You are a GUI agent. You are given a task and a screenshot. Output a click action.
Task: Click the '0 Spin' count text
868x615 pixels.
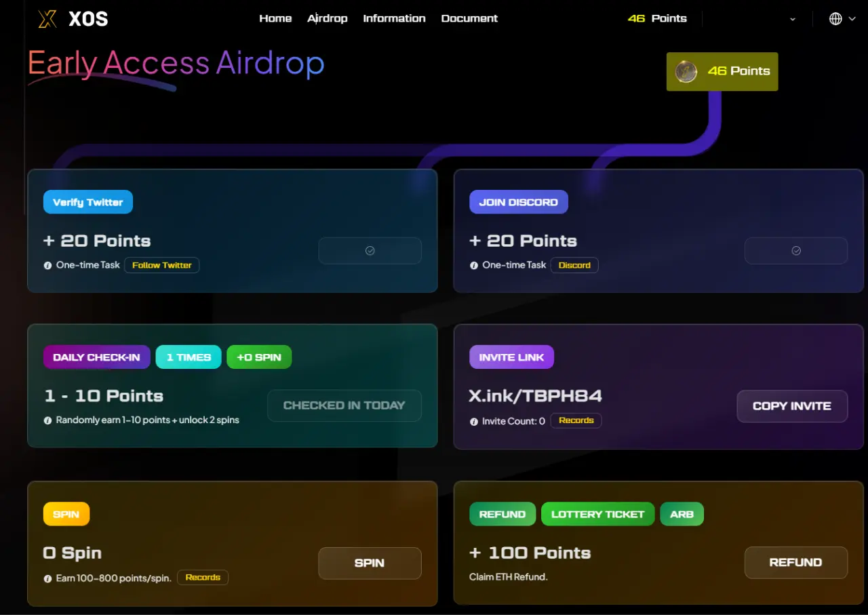(x=73, y=553)
